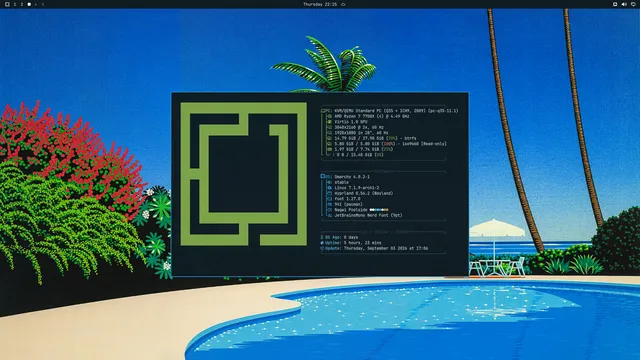
Task: Click the btrfs disk usage line
Action: tap(375, 138)
